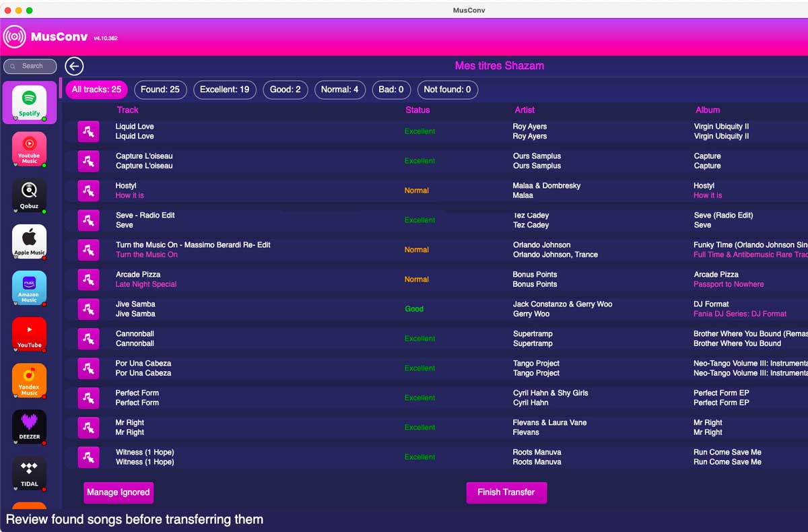Click artist 'Orlando Johnson, Trance'
Viewport: 808px width, 532px height.
tap(555, 255)
